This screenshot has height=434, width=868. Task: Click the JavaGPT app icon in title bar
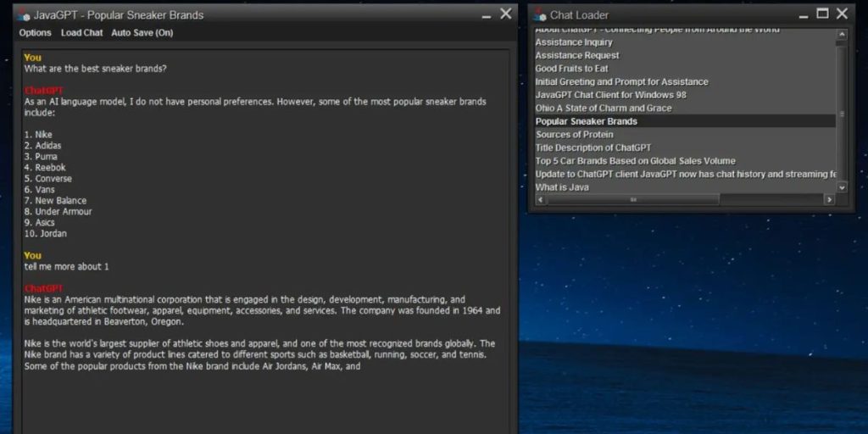click(x=23, y=14)
